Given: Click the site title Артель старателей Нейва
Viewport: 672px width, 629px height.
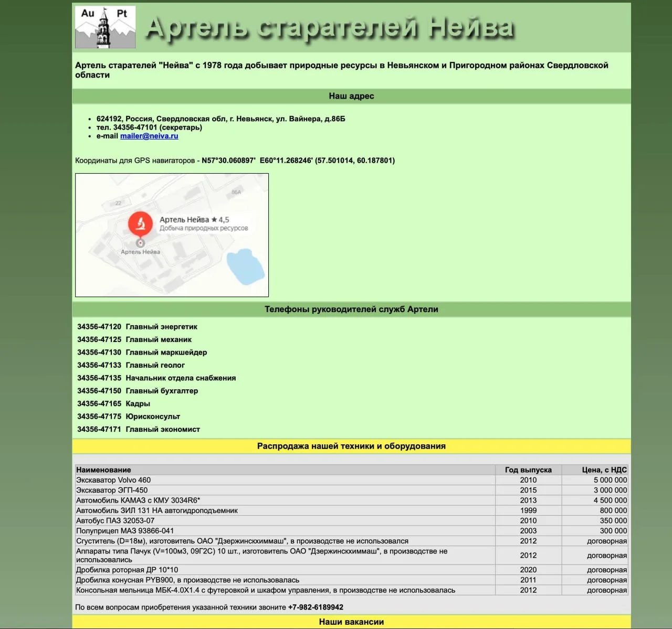Looking at the screenshot, I should click(x=329, y=27).
